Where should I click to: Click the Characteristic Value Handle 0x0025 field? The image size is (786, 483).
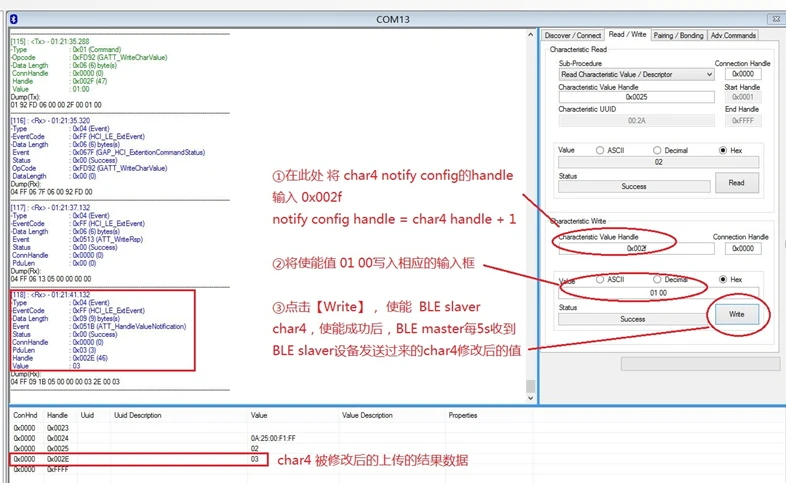pos(636,97)
